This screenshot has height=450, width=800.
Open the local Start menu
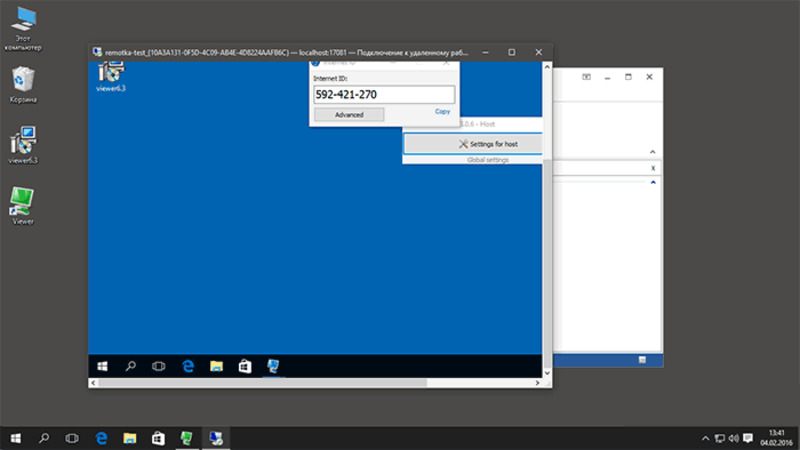tap(16, 438)
